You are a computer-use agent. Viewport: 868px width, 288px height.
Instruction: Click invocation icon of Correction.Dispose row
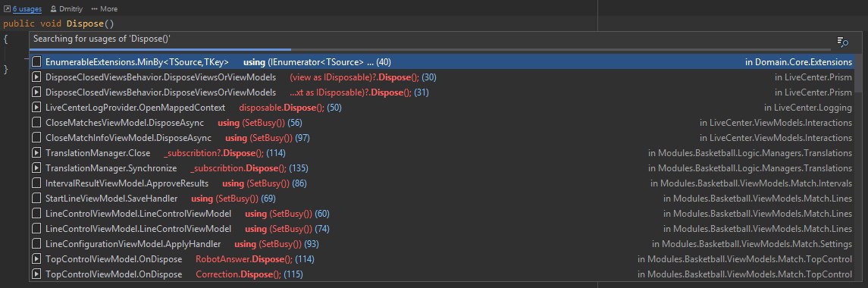pos(36,274)
